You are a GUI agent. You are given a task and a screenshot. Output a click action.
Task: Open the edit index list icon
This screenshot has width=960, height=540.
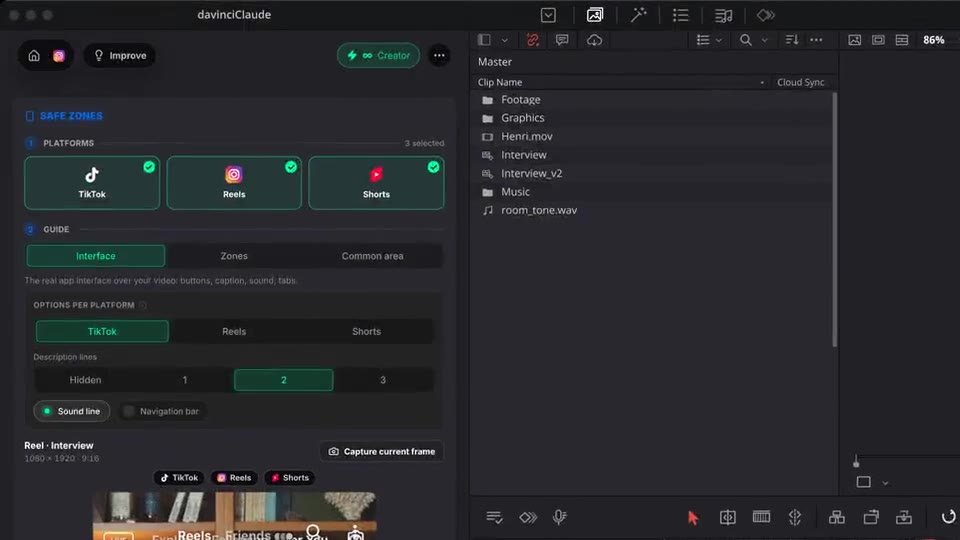point(680,15)
